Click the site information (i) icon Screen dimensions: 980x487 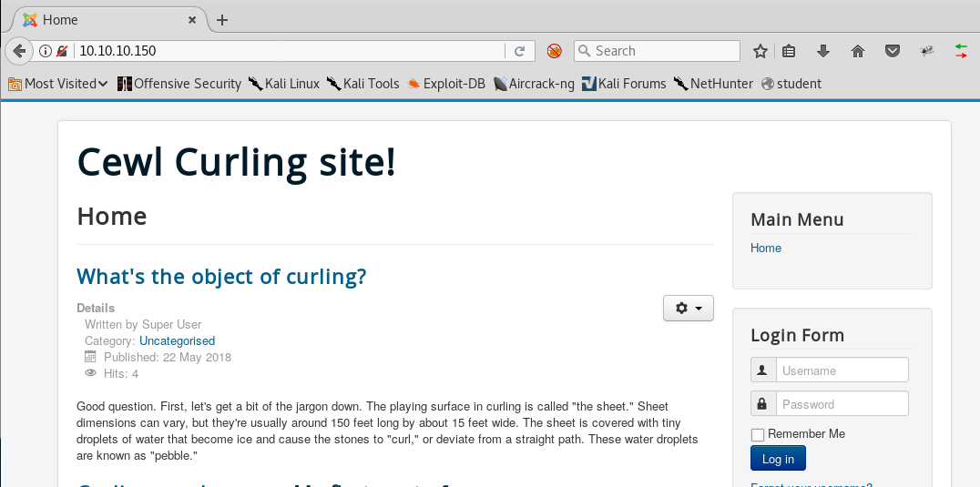pyautogui.click(x=46, y=51)
